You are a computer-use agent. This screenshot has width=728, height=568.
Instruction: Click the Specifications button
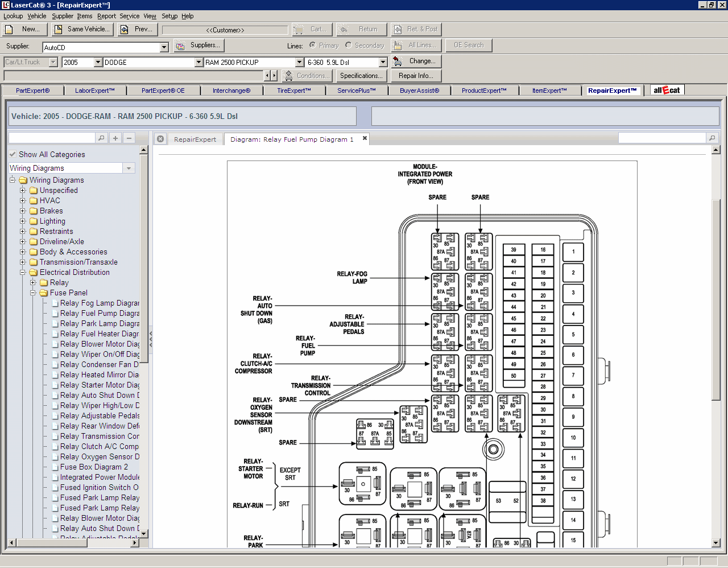[x=361, y=76]
